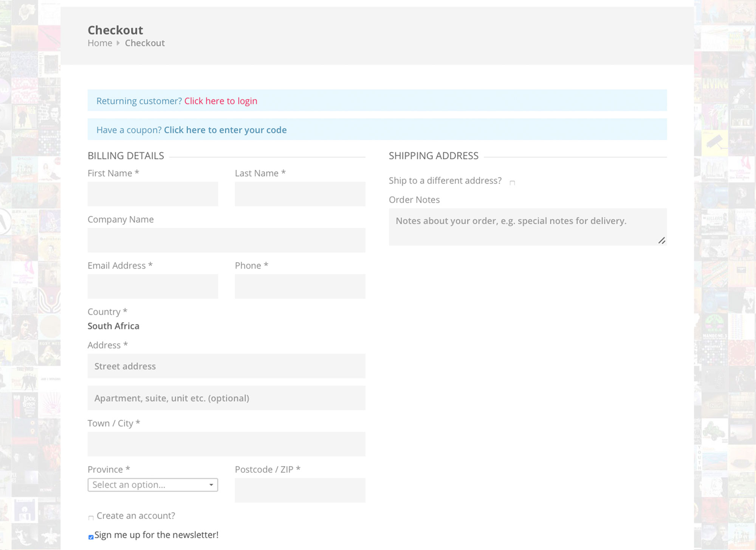Focus the Phone number field
The height and width of the screenshot is (550, 756).
click(300, 286)
